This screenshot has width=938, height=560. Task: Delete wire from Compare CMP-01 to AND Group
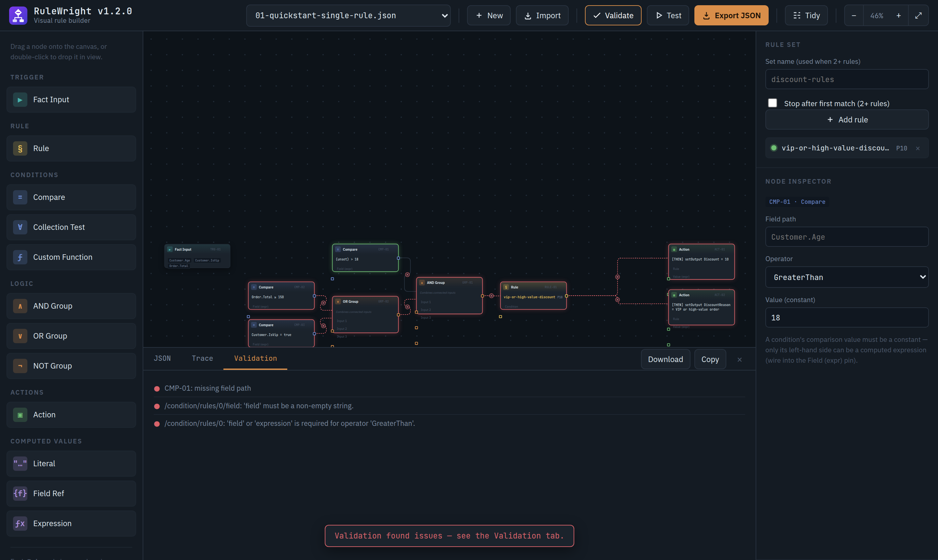[x=407, y=275]
